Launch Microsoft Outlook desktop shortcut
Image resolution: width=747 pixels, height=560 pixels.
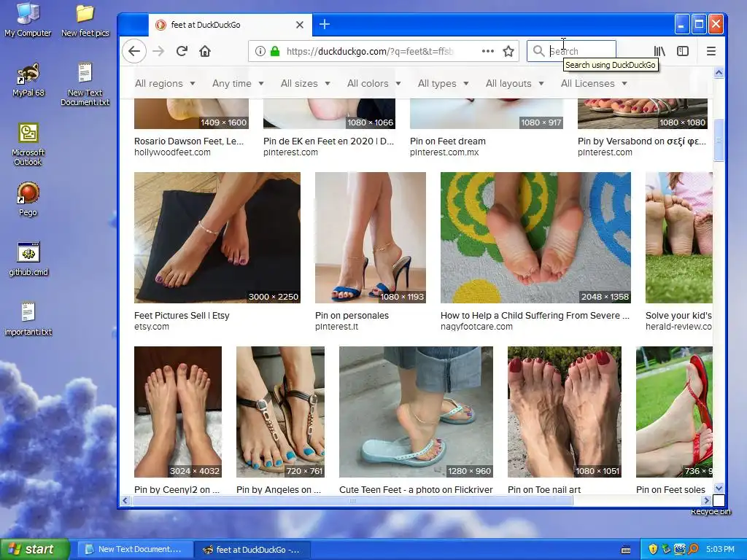coord(28,144)
